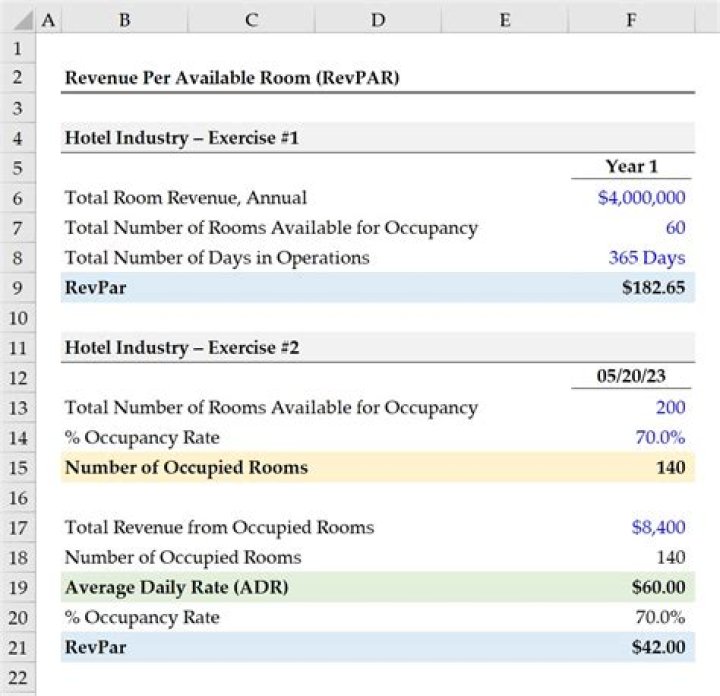The width and height of the screenshot is (720, 696).
Task: Select row 9 header
Action: click(18, 287)
